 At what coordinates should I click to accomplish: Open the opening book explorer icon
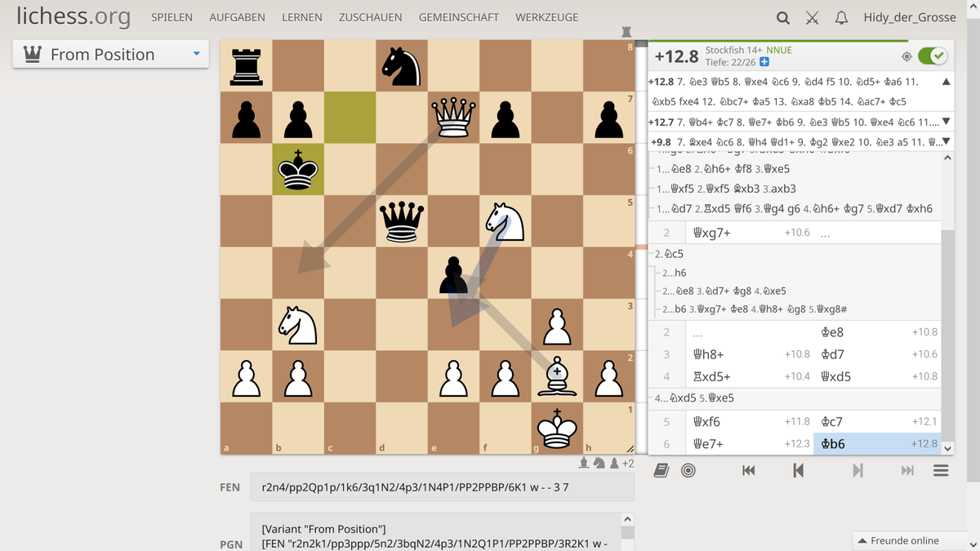pos(661,471)
